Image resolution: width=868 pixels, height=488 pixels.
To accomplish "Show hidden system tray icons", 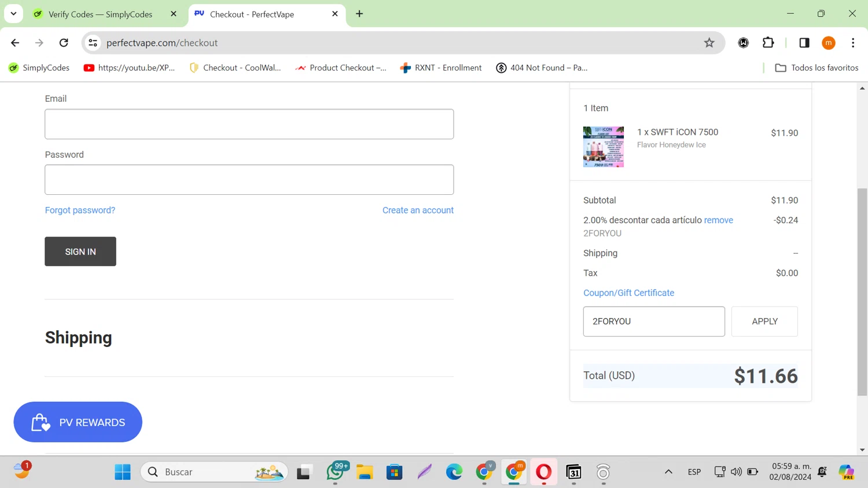I will click(668, 472).
